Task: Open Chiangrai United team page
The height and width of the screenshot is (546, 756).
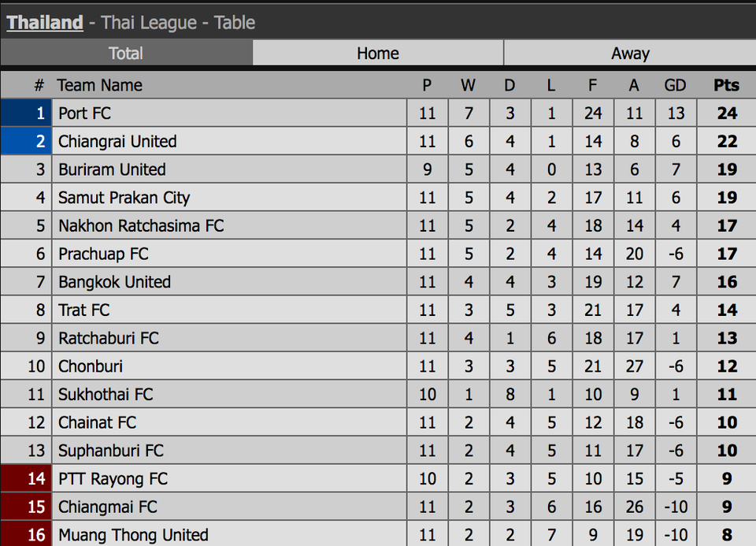Action: [117, 142]
